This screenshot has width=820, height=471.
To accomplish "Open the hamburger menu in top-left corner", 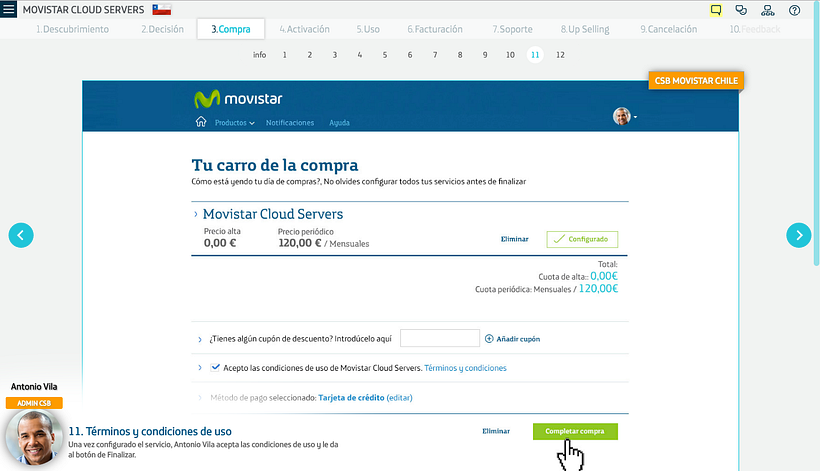I will click(x=9, y=10).
